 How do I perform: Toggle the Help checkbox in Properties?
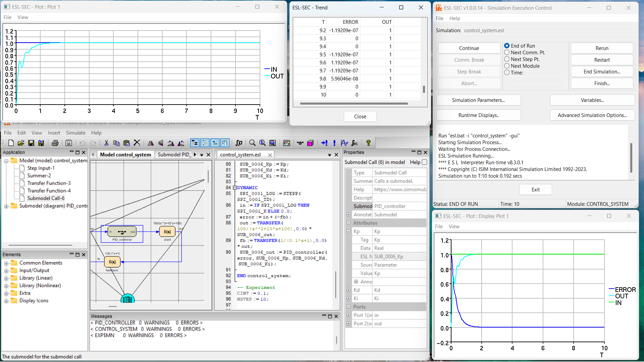(x=424, y=162)
